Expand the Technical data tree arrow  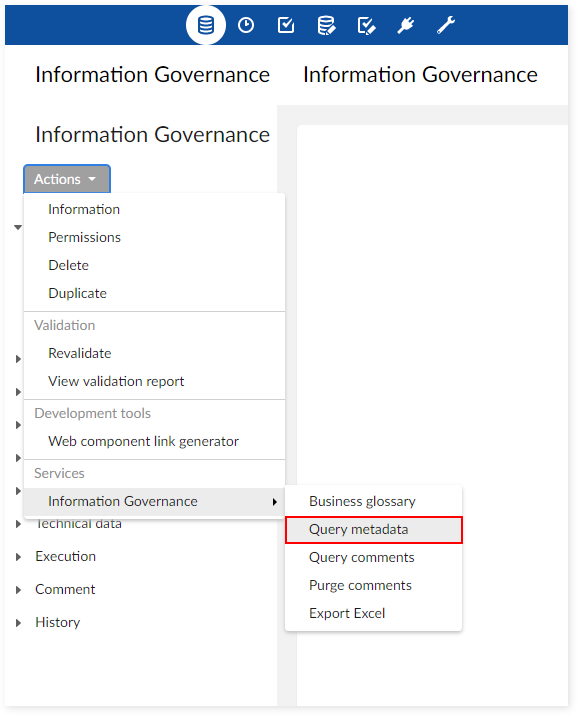18,524
